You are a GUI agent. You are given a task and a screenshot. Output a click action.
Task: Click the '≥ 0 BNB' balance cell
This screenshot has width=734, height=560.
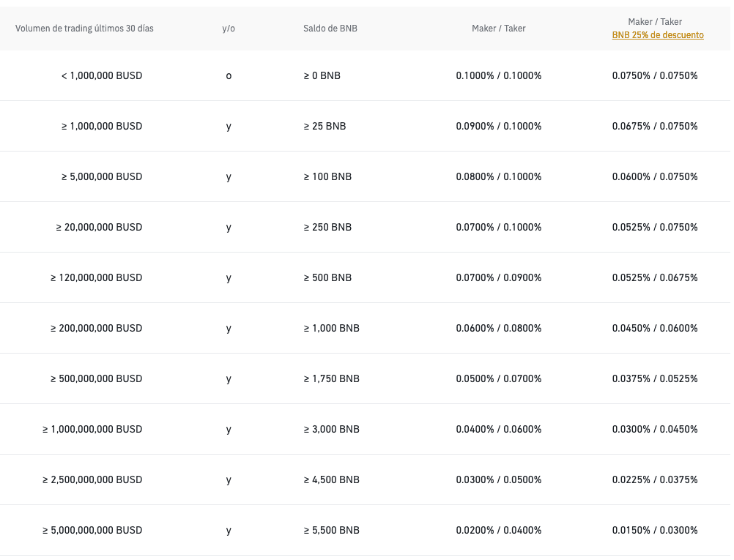pos(322,76)
